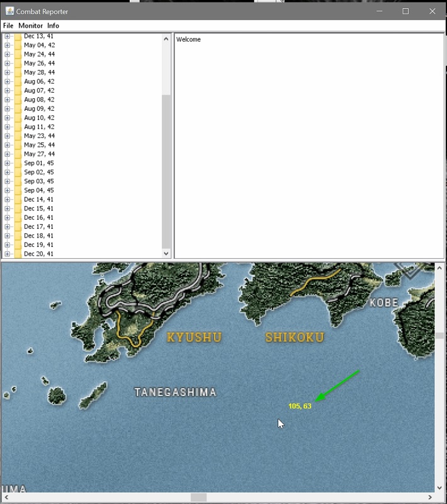Expand the Dec 14, 41 tree node
Screen dimensions: 447x504
point(7,200)
